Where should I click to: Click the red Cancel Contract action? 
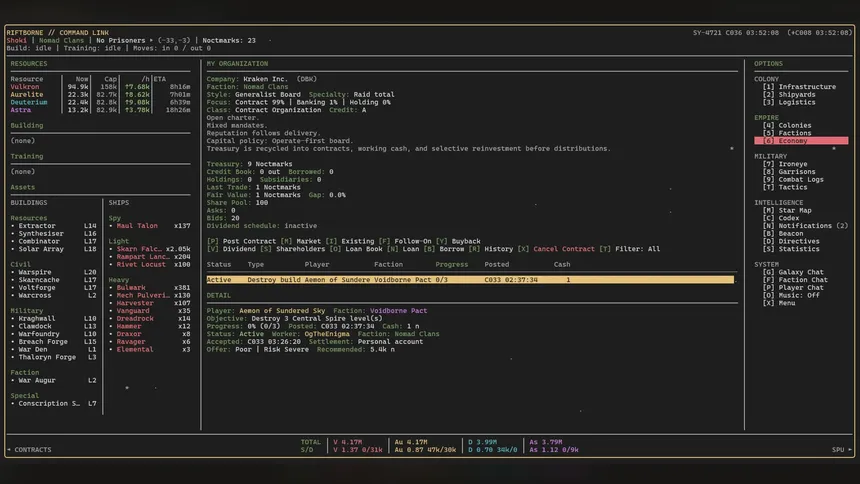tap(556, 249)
